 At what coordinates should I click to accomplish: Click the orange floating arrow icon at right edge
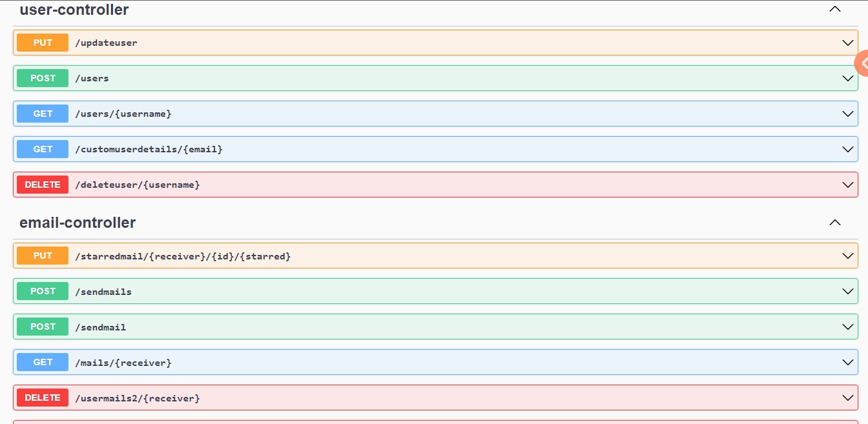click(862, 63)
